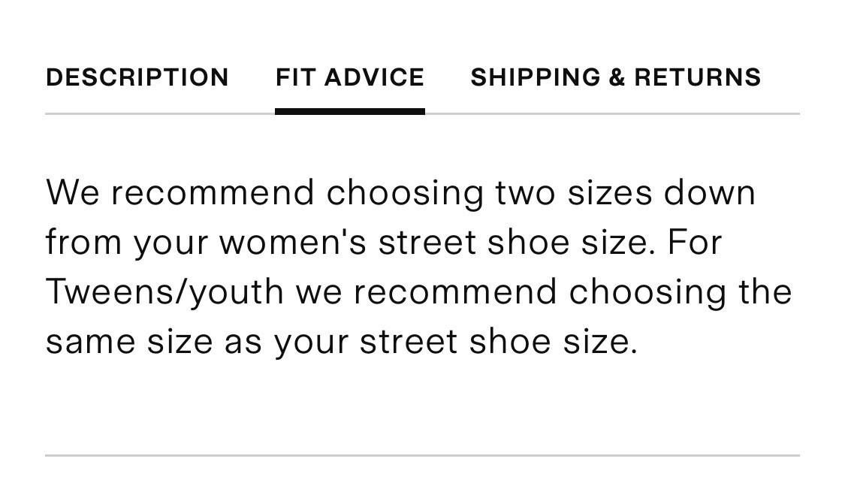Switch to Shipping & Returns tab

615,77
